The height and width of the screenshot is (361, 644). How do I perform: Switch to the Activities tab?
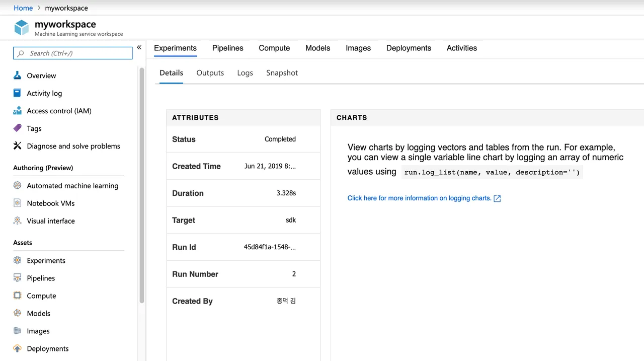(x=462, y=48)
